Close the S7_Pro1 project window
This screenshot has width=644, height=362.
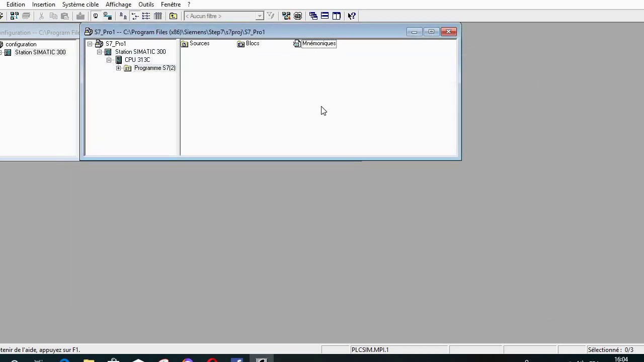[449, 32]
